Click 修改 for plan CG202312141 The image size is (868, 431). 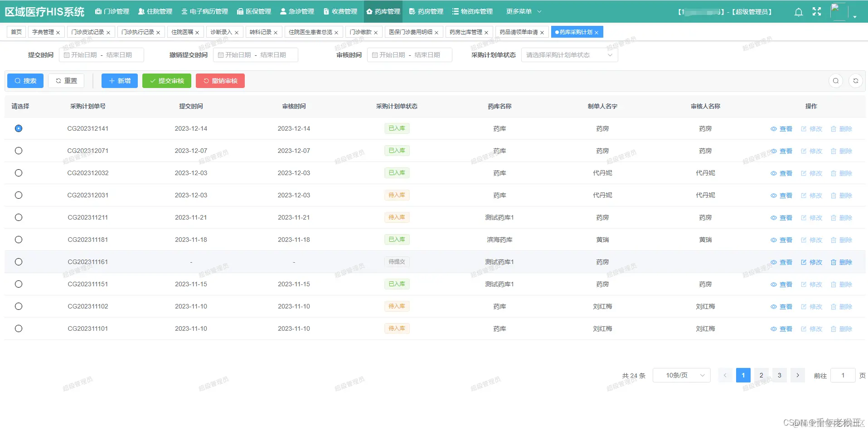pyautogui.click(x=811, y=129)
